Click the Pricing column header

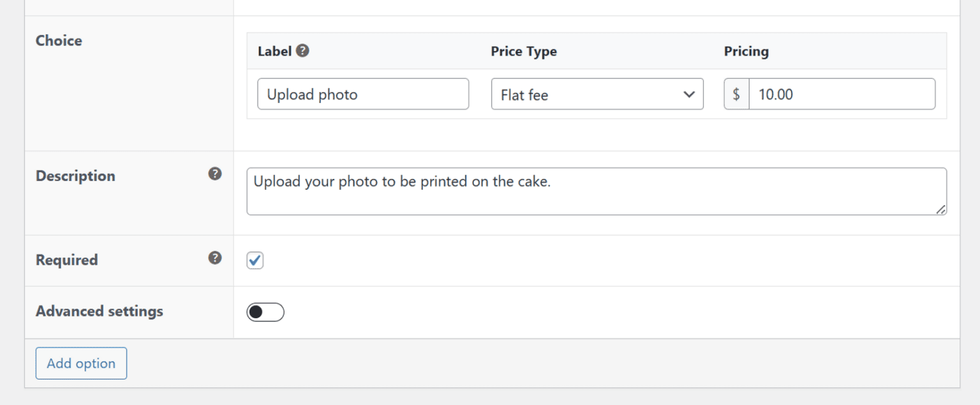tap(745, 51)
